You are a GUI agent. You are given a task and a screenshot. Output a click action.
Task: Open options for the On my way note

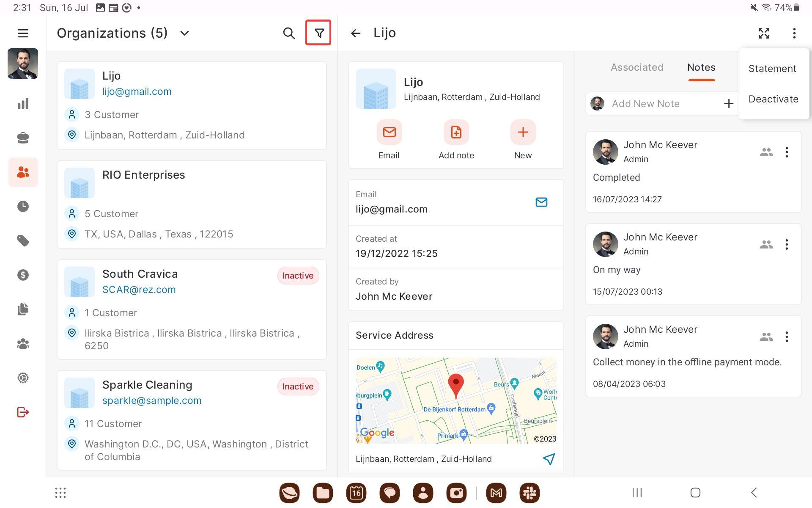787,245
